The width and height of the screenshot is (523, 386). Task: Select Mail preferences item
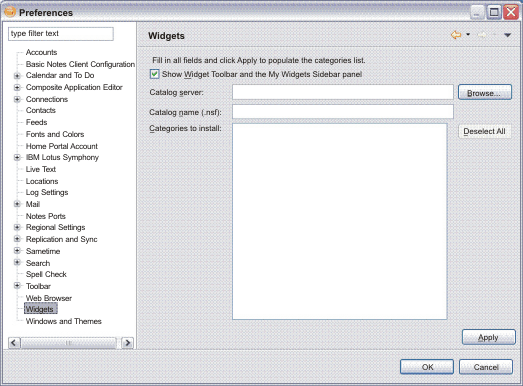coord(33,204)
